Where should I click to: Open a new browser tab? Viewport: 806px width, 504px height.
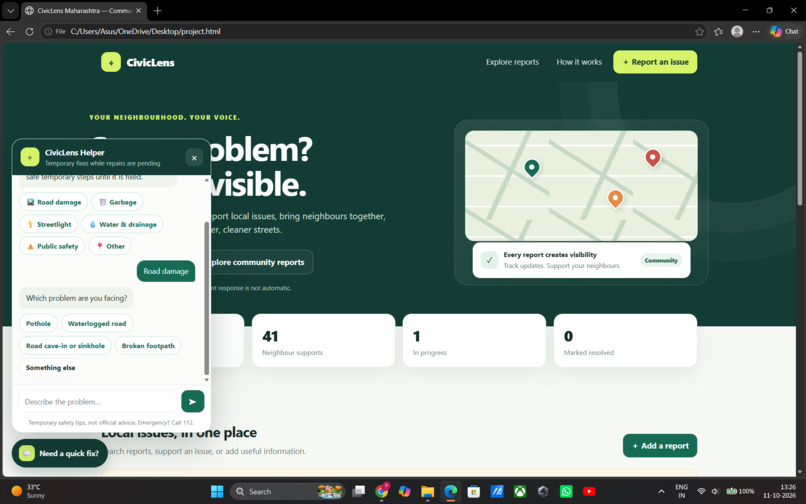pos(158,10)
